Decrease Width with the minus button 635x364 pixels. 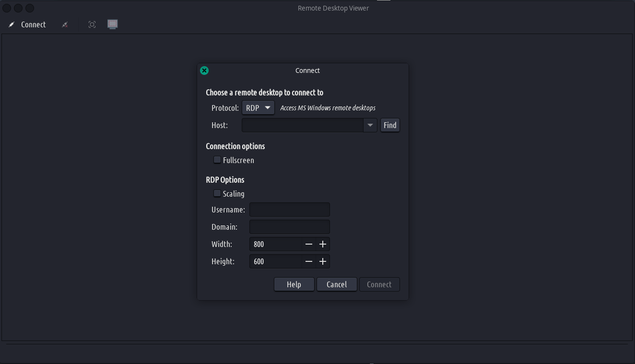tap(309, 244)
